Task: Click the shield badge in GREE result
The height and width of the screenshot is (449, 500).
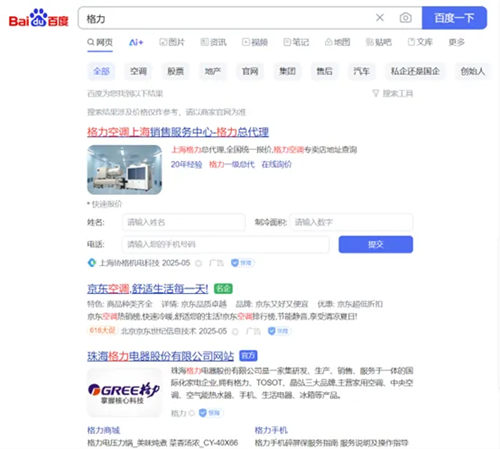Action: coord(211,413)
